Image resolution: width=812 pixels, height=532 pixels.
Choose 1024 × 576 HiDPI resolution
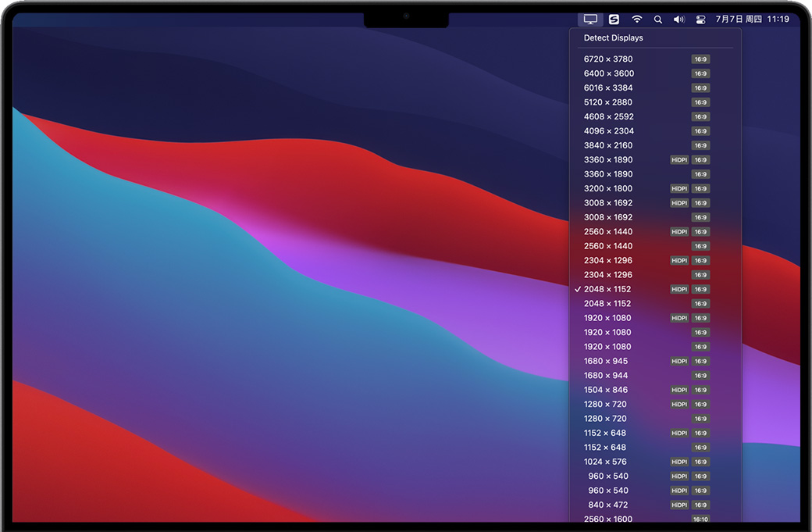pos(605,462)
